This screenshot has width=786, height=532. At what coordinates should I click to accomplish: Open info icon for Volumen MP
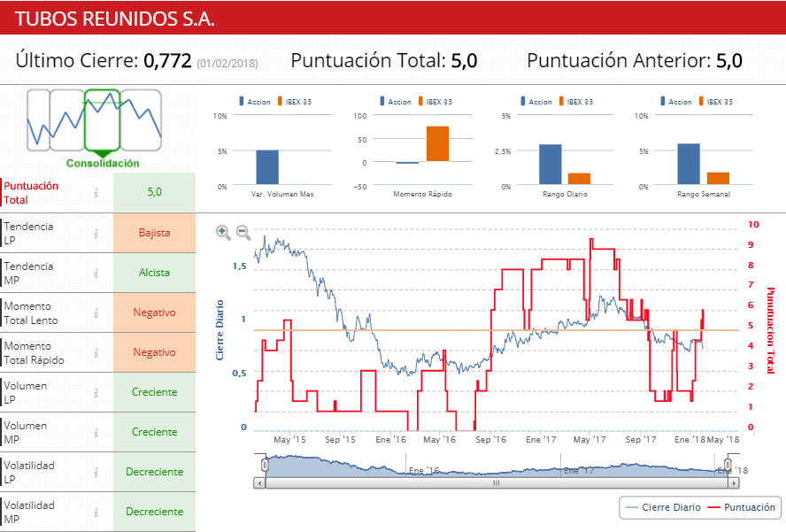click(x=96, y=432)
